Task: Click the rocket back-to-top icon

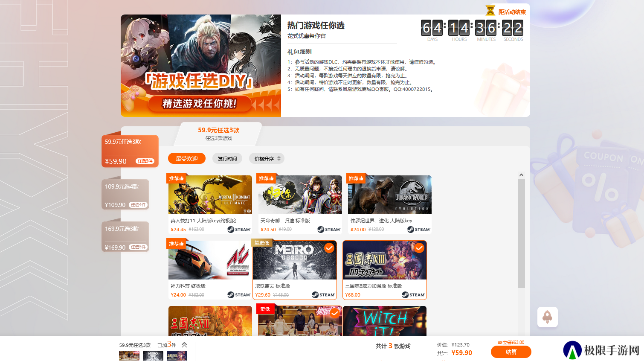Action: tap(548, 317)
